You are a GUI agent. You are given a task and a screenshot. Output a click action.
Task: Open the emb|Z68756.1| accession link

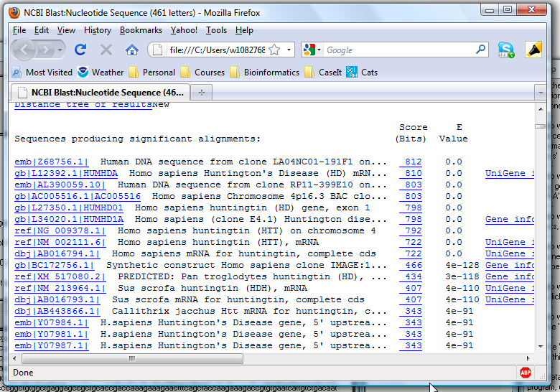click(x=52, y=162)
